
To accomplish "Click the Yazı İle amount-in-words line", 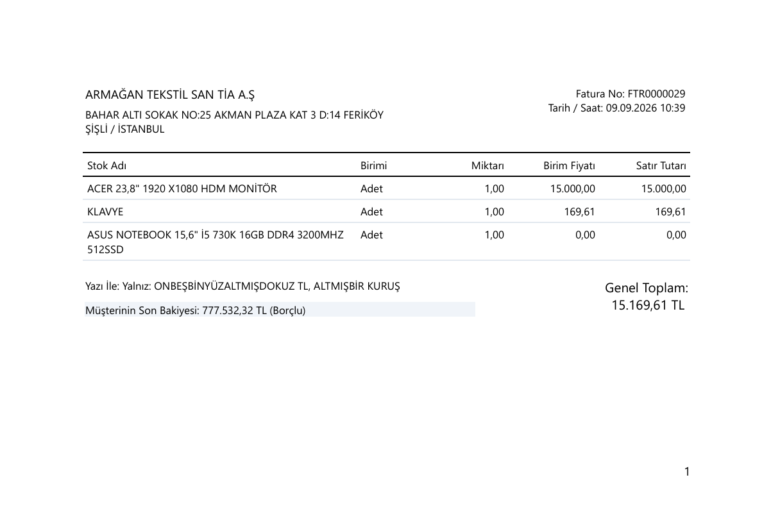I will pos(242,287).
